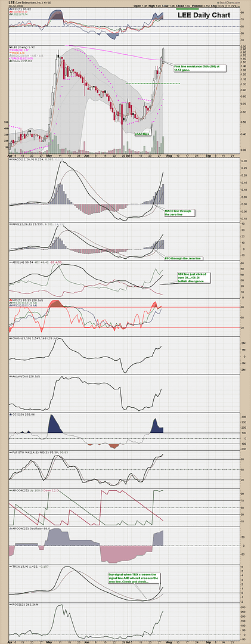Select the "EMA(200) 1.57" legend entry

point(19,50)
